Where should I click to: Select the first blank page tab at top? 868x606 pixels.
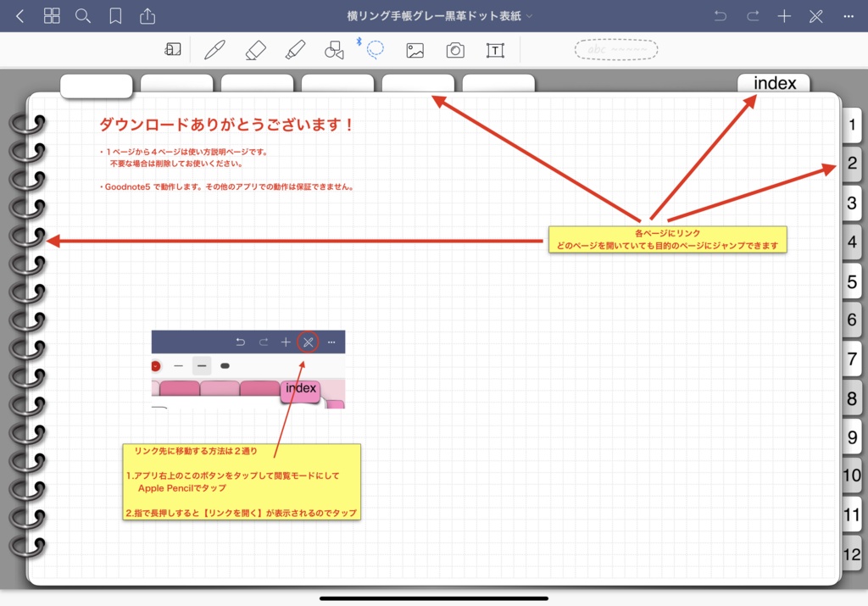(96, 85)
